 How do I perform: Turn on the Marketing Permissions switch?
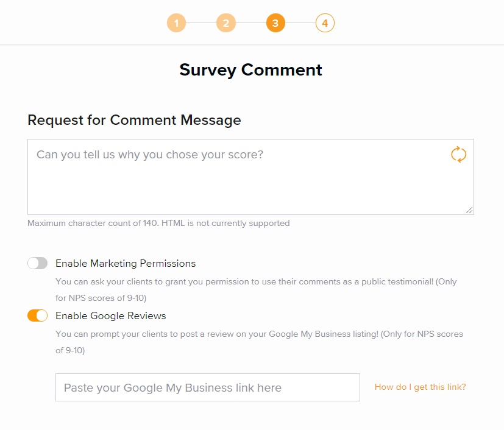[x=37, y=264]
